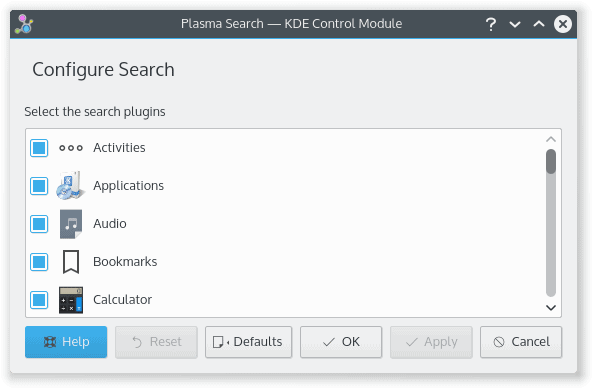This screenshot has height=389, width=593.
Task: Click the Audio music note icon
Action: coord(71,224)
